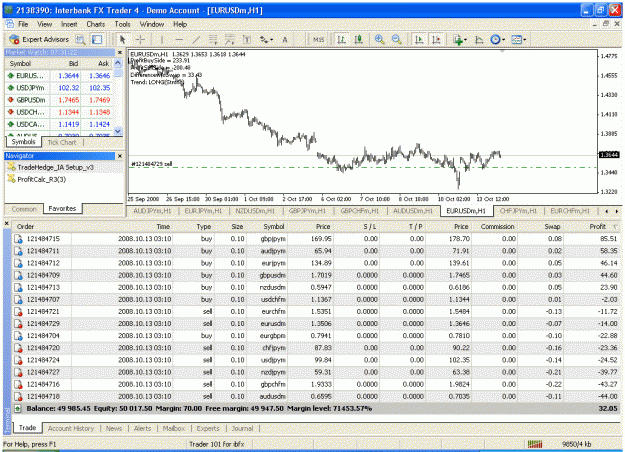Switch chart to candlestick mode
The height and width of the screenshot is (452, 625).
(x=358, y=39)
